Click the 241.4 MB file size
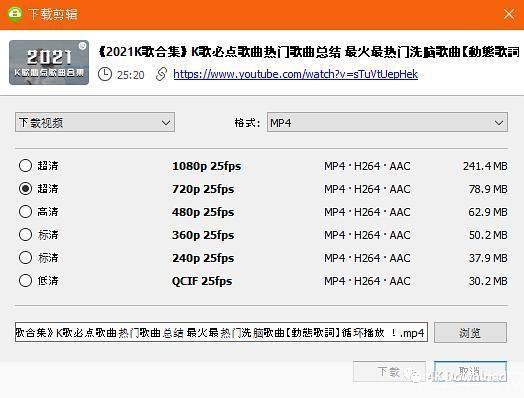524x398 pixels. (485, 166)
